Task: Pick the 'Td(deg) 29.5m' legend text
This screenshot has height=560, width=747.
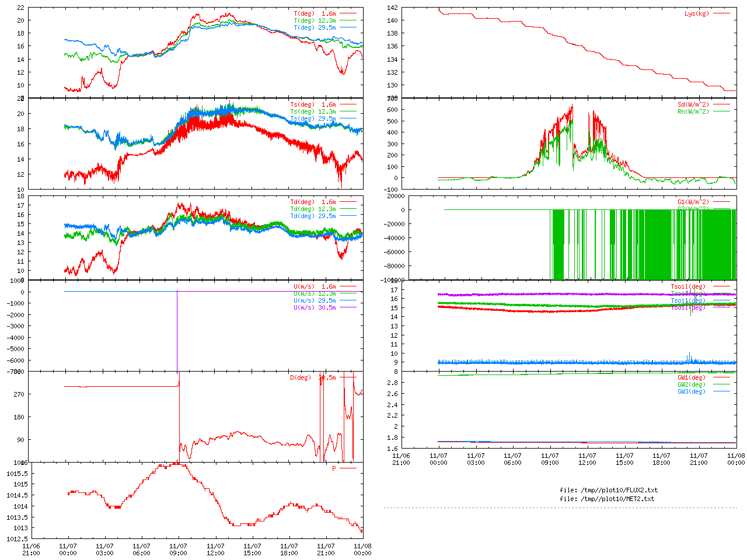Action: (x=313, y=216)
